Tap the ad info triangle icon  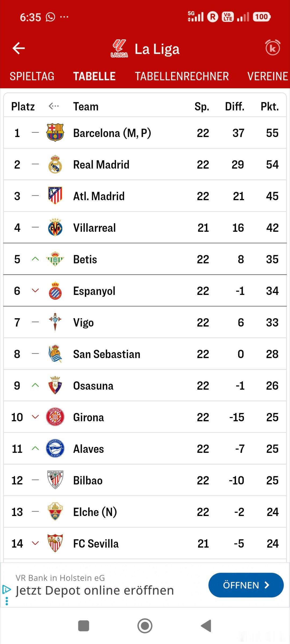[6, 589]
